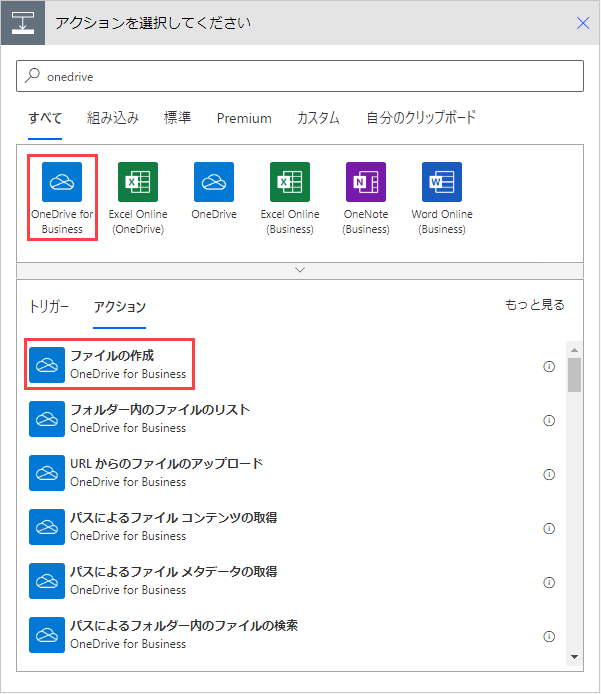Open info for ファイルの作成 action
Viewport: 601px width, 694px height.
549,366
